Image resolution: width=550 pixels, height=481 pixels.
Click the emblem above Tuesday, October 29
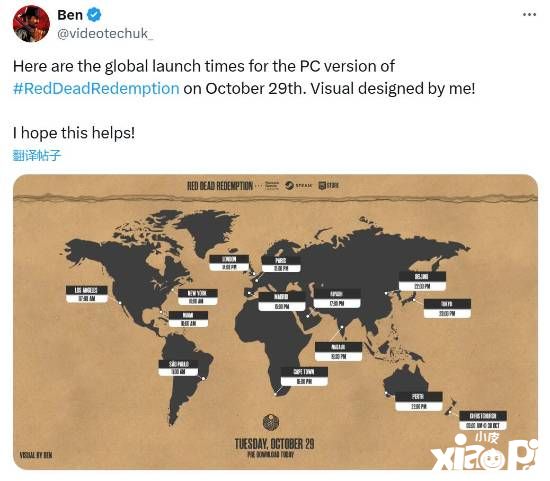(271, 422)
